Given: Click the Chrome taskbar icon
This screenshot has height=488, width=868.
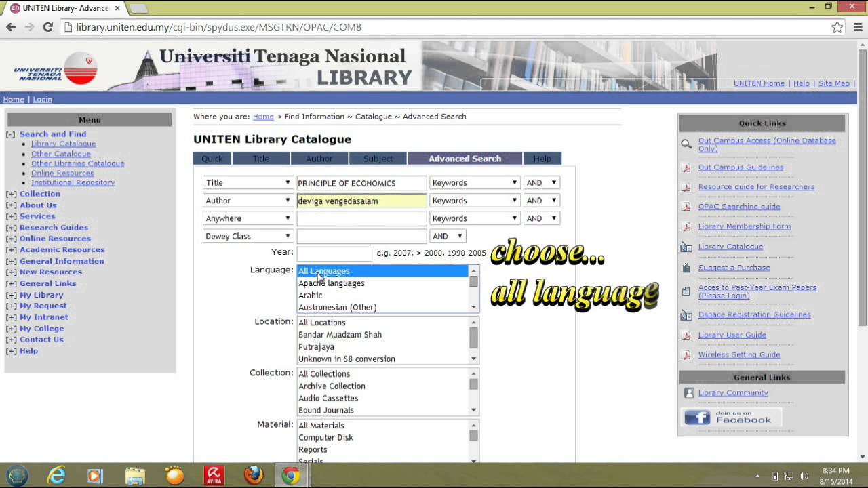Looking at the screenshot, I should [x=292, y=476].
